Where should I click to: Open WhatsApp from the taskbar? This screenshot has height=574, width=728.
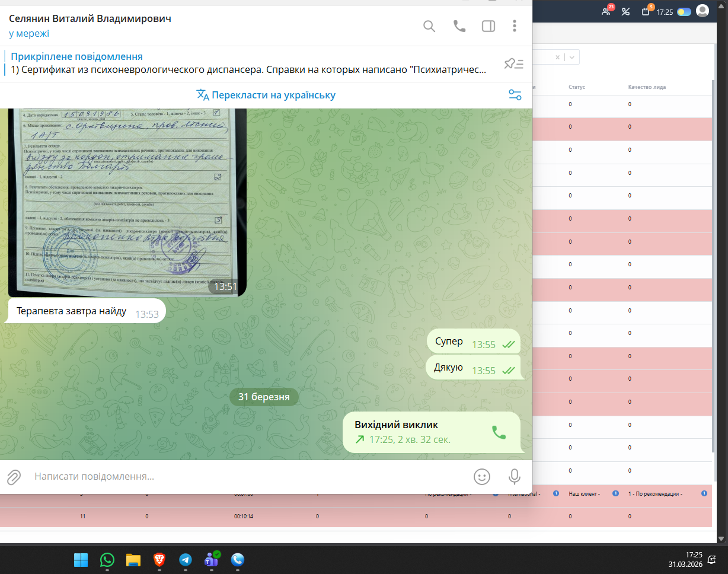107,560
